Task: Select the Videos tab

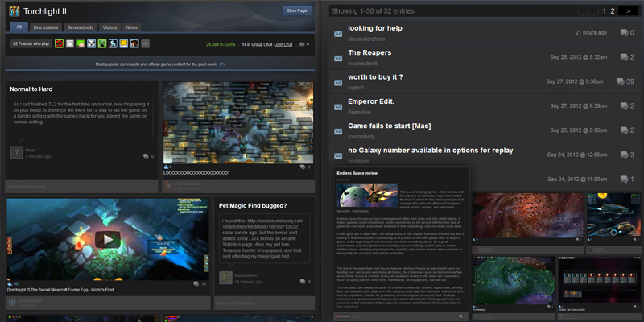Action: 109,27
